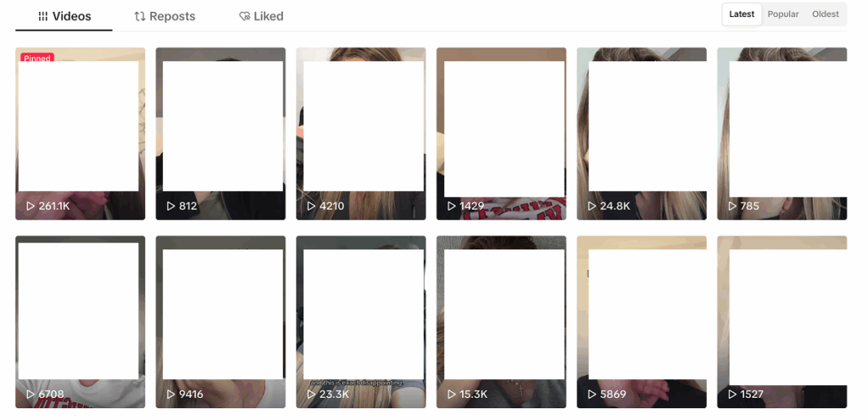Click play icon beside 812 views
Image resolution: width=868 pixels, height=420 pixels.
pyautogui.click(x=171, y=206)
